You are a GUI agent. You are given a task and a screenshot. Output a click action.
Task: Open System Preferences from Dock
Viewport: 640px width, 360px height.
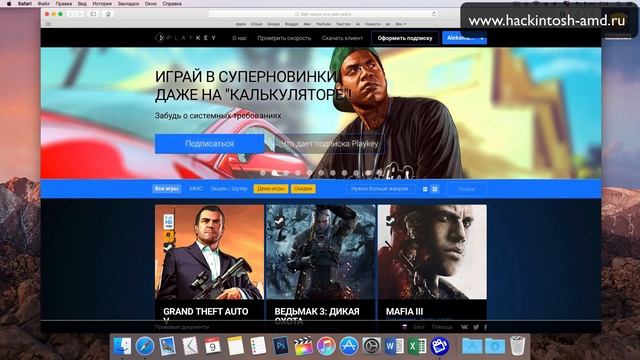tap(371, 346)
